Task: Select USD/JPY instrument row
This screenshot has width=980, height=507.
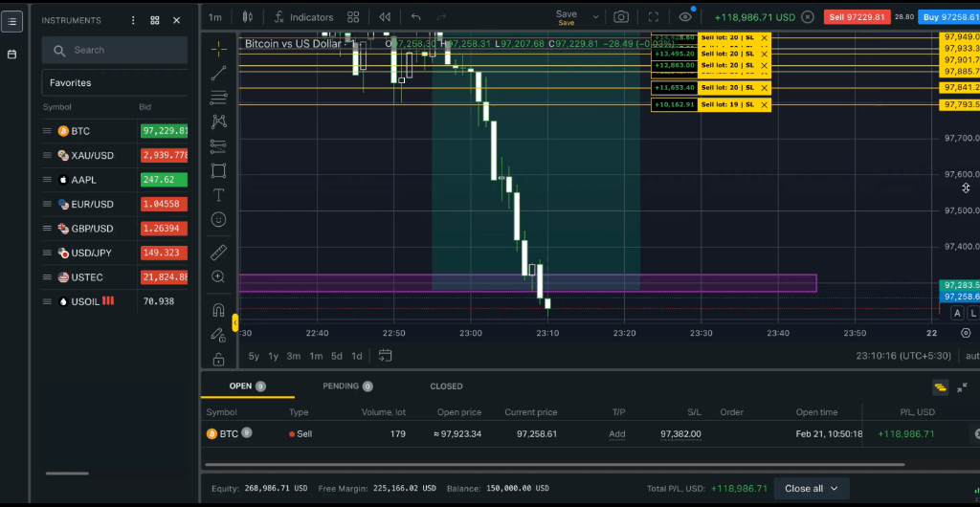Action: click(115, 253)
